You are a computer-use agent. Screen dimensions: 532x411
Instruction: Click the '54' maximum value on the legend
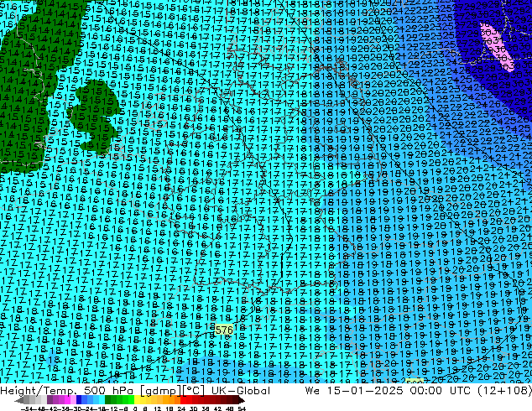point(241,409)
